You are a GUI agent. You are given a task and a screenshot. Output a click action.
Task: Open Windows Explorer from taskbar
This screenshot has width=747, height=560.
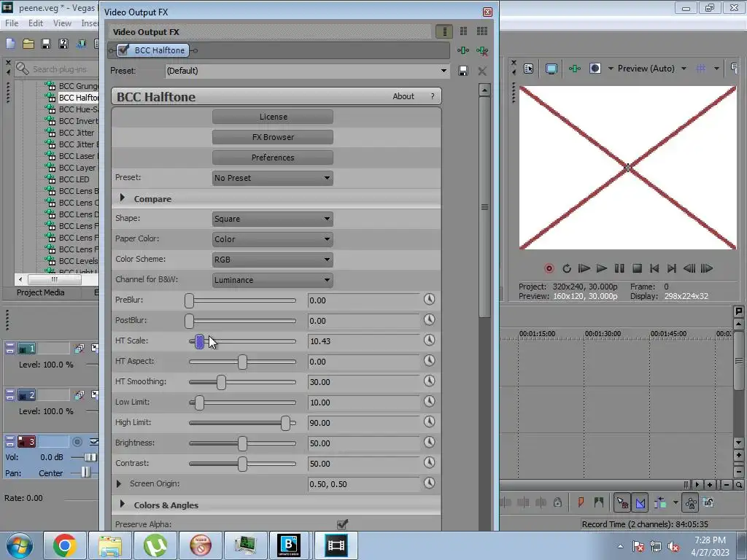110,545
